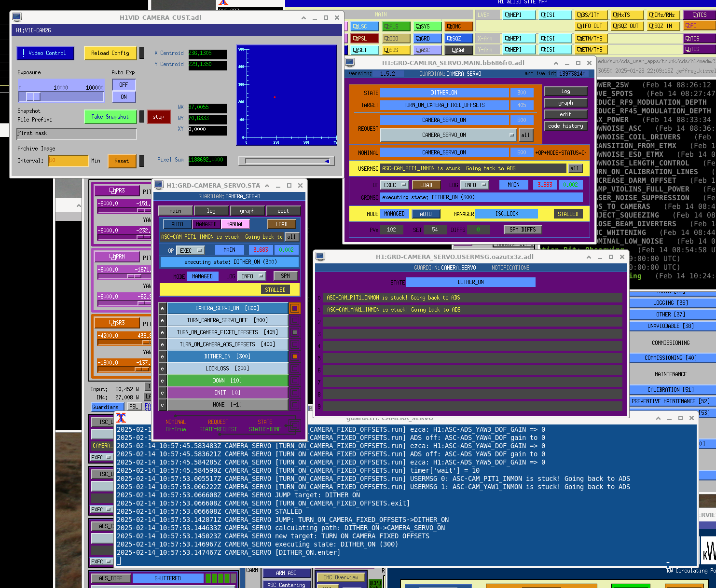Click the 'e' icon beside TURN_CAMERA_SERVO_OFF [500]
Viewport: 716px width, 588px height.
163,320
